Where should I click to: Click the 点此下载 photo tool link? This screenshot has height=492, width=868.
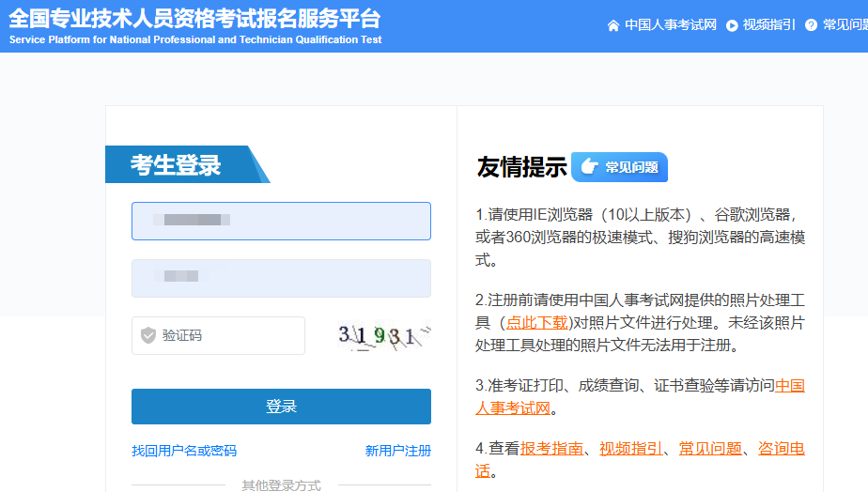(x=536, y=323)
